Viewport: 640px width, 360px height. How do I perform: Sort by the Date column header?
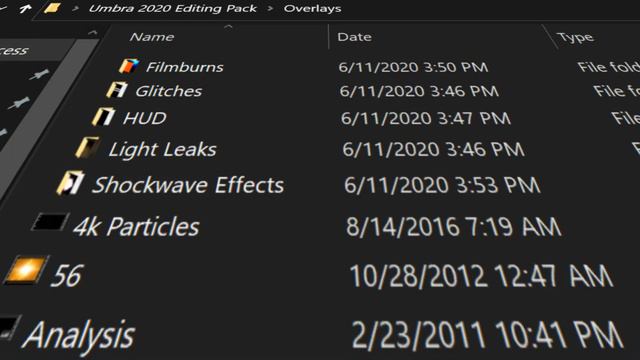pos(354,37)
